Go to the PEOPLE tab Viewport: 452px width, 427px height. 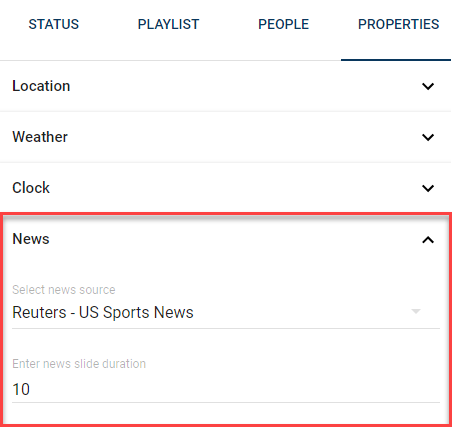click(x=283, y=24)
